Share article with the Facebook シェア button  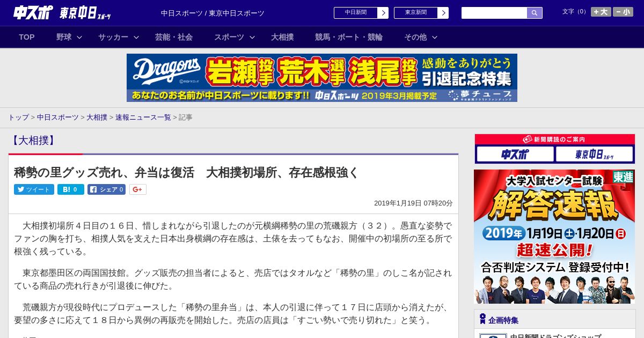point(106,189)
